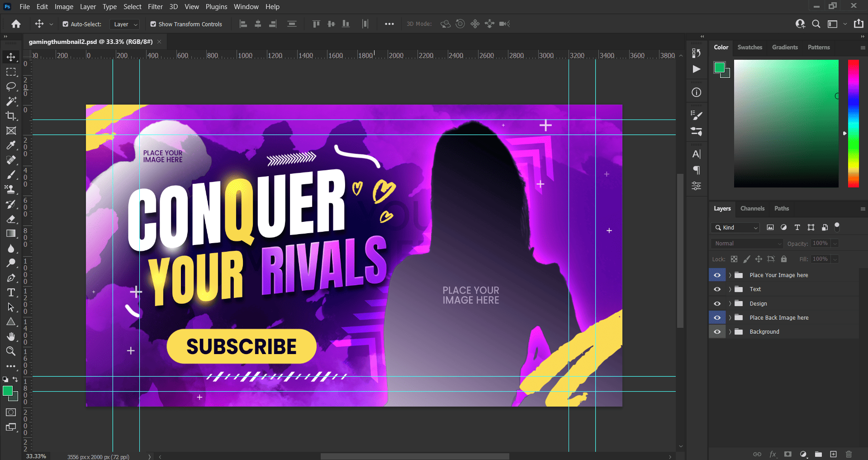Hide the Background layer group
Screen dimensions: 868x460
tap(717, 332)
